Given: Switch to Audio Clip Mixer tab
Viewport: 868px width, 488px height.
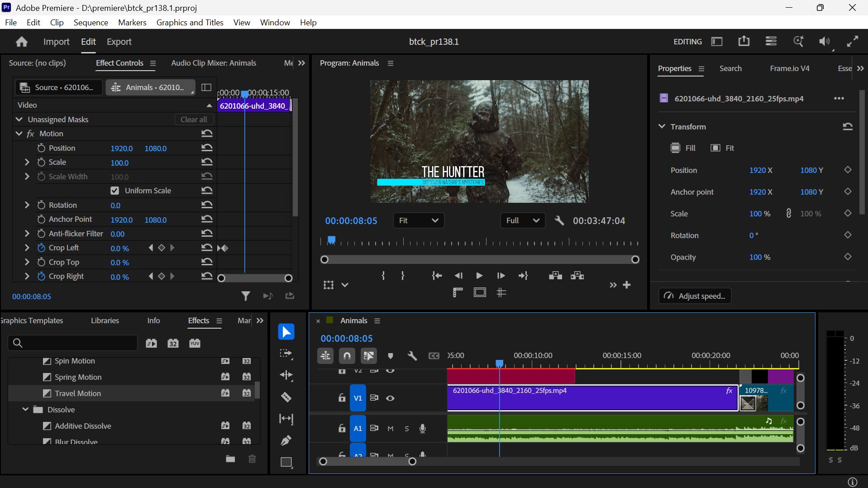Looking at the screenshot, I should click(x=214, y=63).
